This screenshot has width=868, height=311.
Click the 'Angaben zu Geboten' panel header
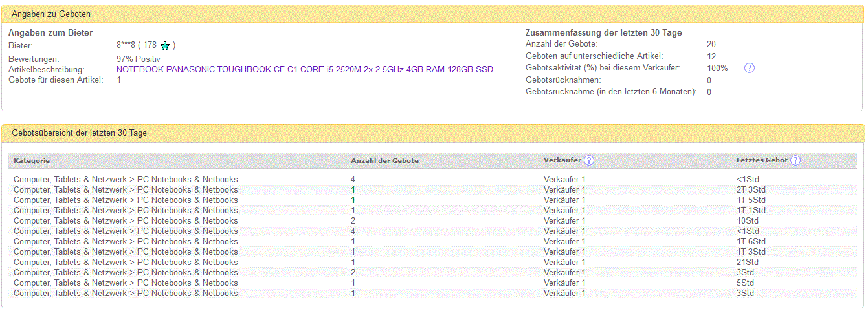pos(51,14)
